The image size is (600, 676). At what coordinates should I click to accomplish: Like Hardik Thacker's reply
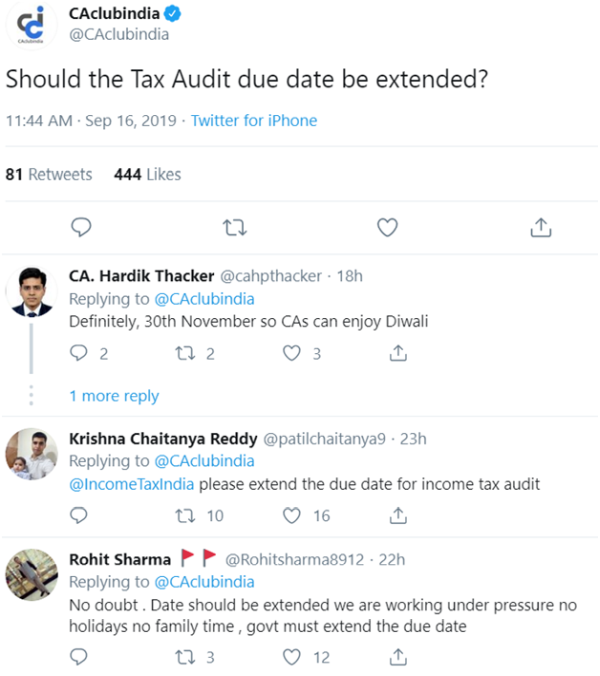(x=292, y=353)
